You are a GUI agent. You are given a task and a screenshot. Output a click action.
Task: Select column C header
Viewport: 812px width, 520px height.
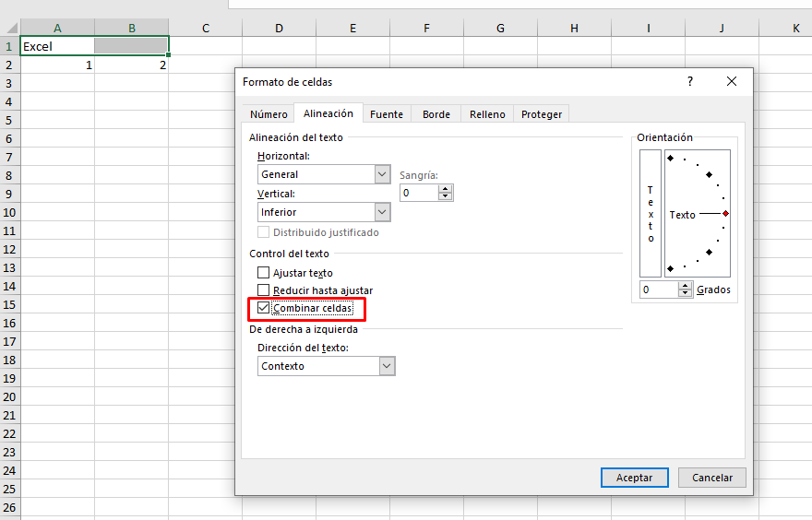click(206, 28)
